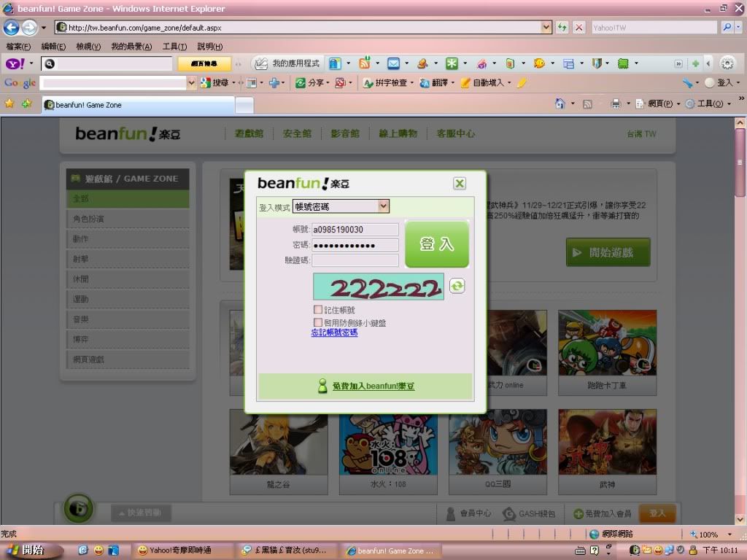This screenshot has height=560, width=747.
Task: Click the Yahoo toolbar settings gear icon
Action: 727,63
